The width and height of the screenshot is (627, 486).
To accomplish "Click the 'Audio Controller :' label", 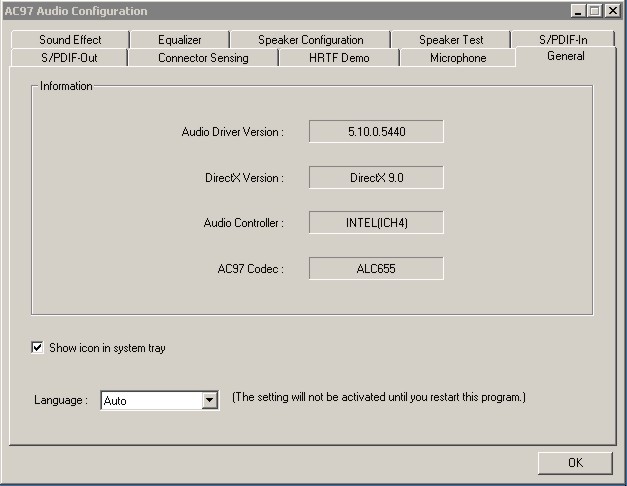I will pyautogui.click(x=244, y=223).
